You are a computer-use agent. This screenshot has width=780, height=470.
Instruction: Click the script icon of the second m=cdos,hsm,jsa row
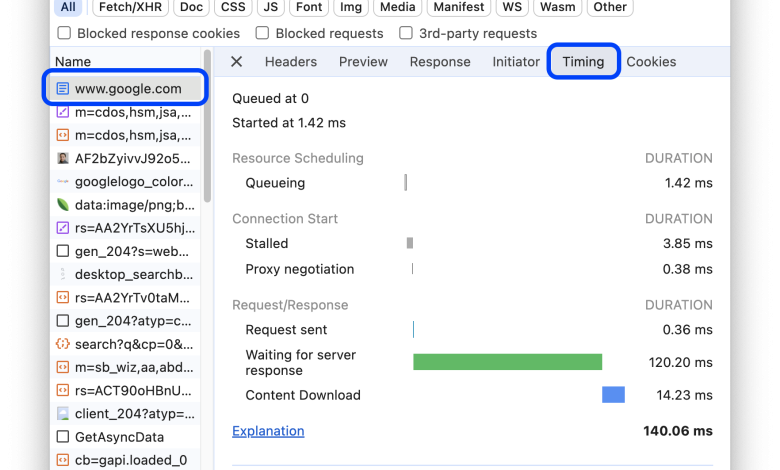(63, 135)
